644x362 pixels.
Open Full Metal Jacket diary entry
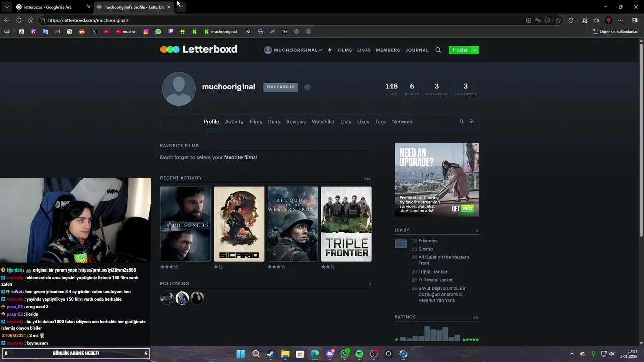click(x=436, y=280)
